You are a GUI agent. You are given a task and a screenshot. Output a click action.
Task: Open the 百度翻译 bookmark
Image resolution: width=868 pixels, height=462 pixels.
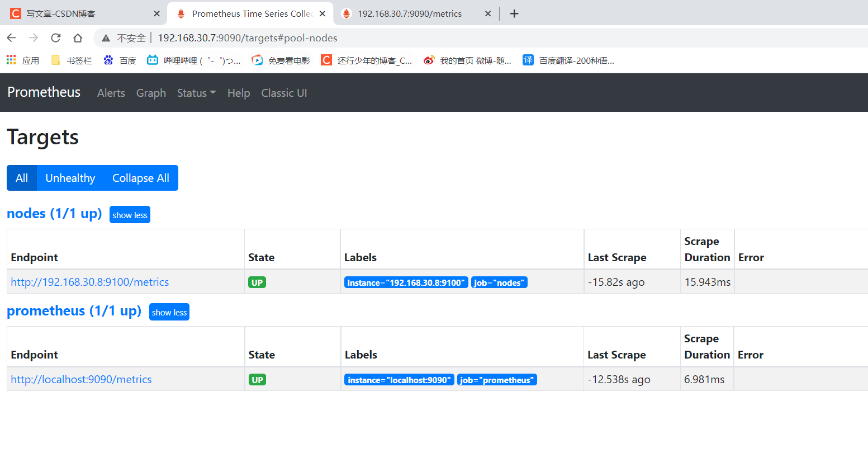[x=568, y=60]
